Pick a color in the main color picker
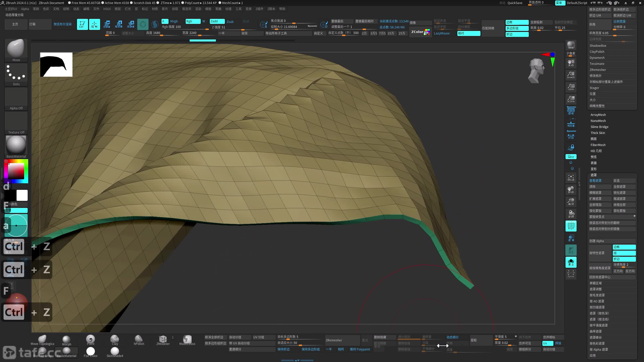The height and width of the screenshot is (362, 644). click(16, 171)
